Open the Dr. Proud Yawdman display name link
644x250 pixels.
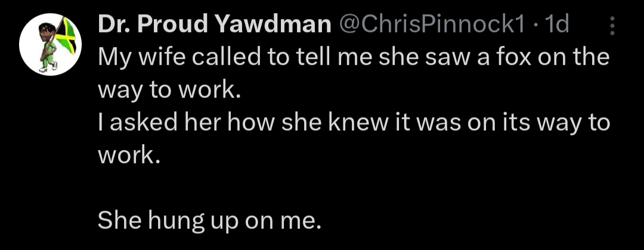pyautogui.click(x=215, y=26)
